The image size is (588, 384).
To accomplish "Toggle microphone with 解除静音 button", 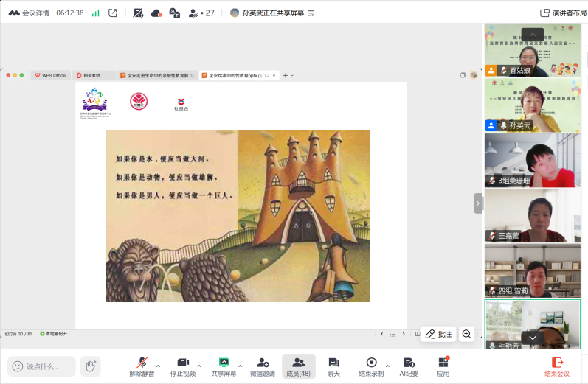I will (140, 366).
